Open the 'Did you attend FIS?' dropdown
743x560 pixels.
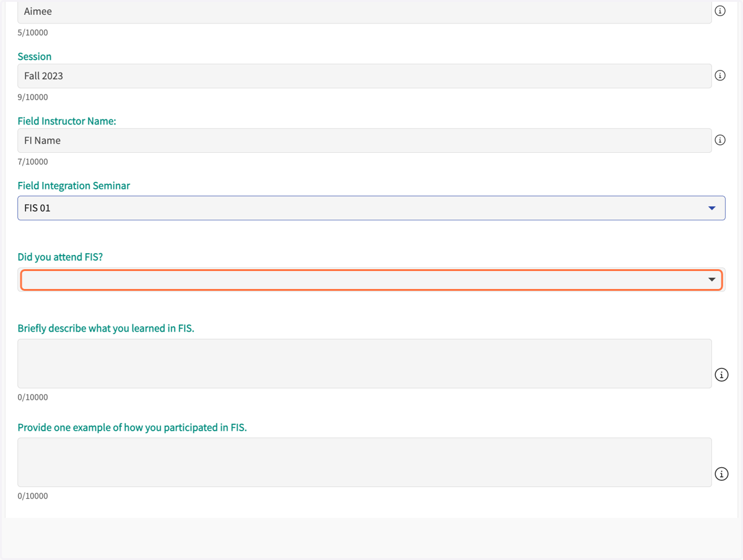click(x=371, y=280)
